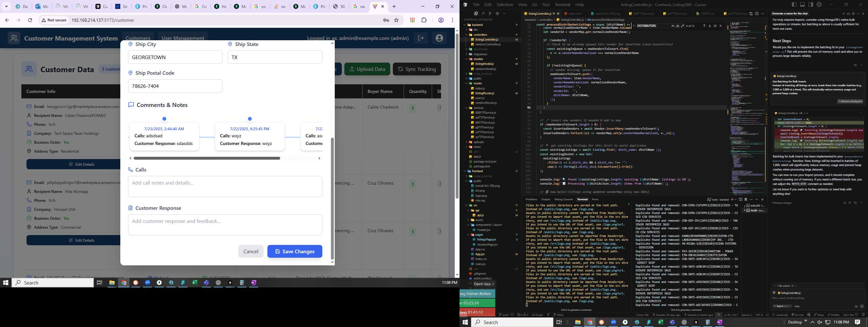Open Selection menu in Cursor
Image resolution: width=868 pixels, height=327 pixels.
click(505, 5)
